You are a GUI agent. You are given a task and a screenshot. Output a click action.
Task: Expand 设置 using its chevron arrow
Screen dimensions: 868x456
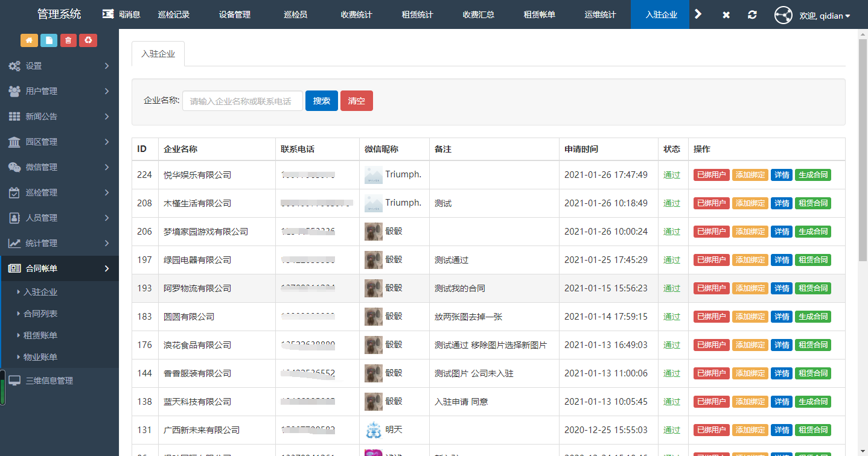107,66
